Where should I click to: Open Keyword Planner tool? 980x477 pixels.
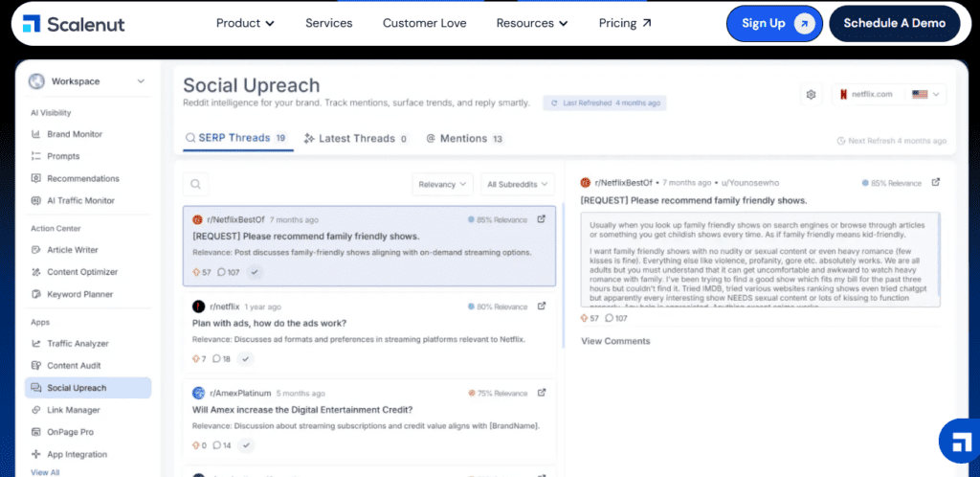[80, 294]
